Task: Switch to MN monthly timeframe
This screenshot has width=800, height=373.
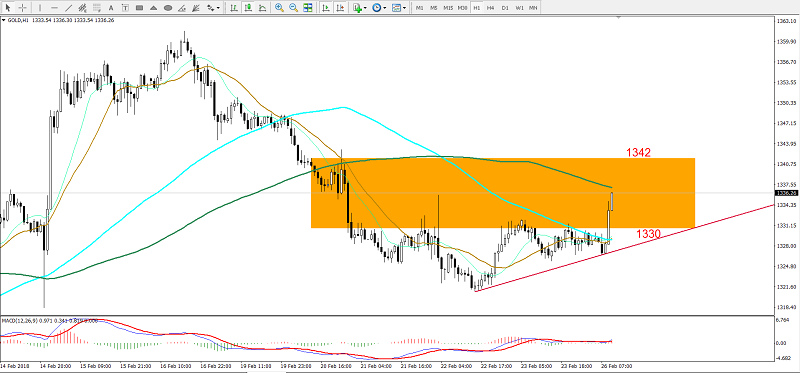Action: [x=533, y=8]
